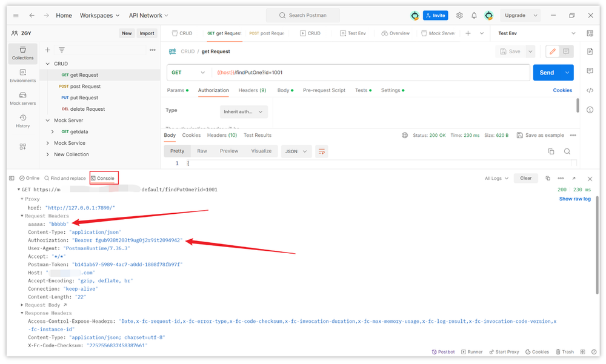Clear the console logs

[x=525, y=178]
